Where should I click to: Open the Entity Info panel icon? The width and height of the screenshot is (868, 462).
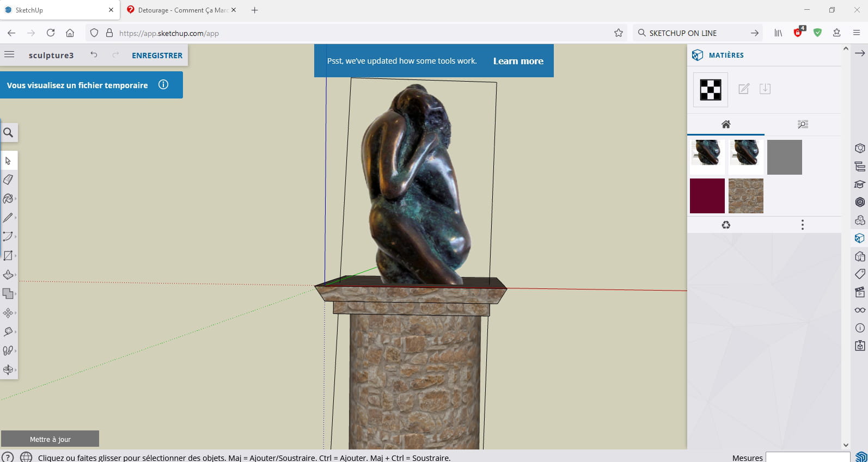(860, 148)
